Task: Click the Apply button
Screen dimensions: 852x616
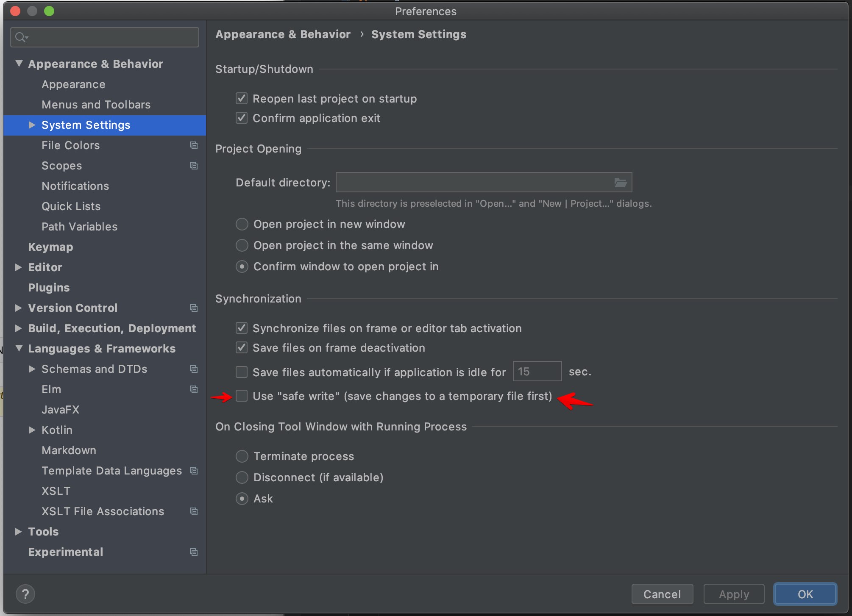Action: [x=734, y=594]
